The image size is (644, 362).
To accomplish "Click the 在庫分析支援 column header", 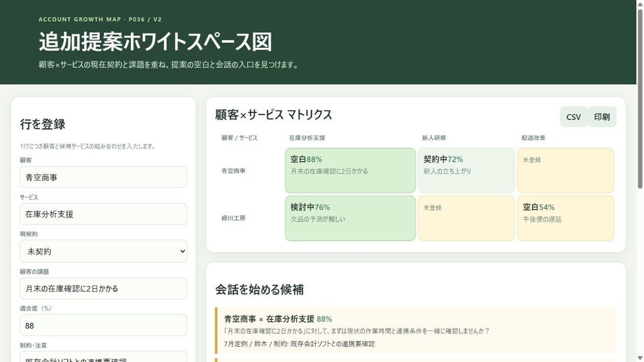I will (x=307, y=138).
